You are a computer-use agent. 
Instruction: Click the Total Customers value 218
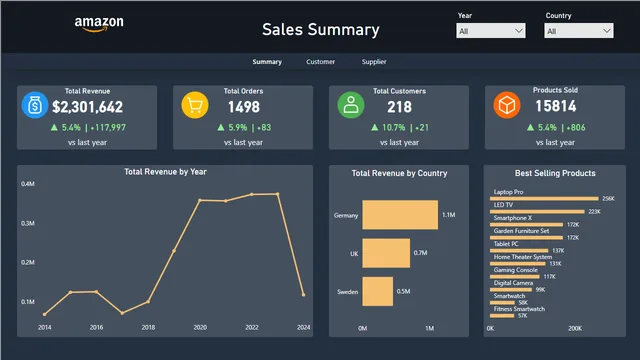(400, 107)
